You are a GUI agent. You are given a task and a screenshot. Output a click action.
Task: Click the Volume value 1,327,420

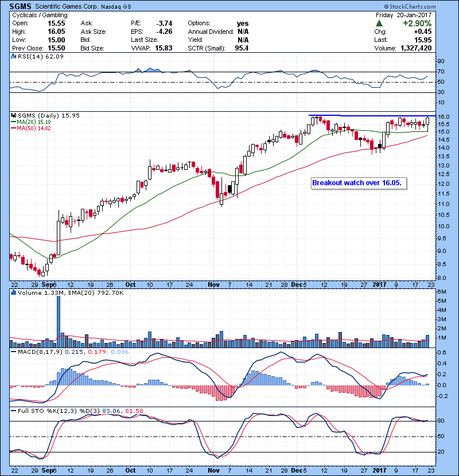tap(416, 48)
